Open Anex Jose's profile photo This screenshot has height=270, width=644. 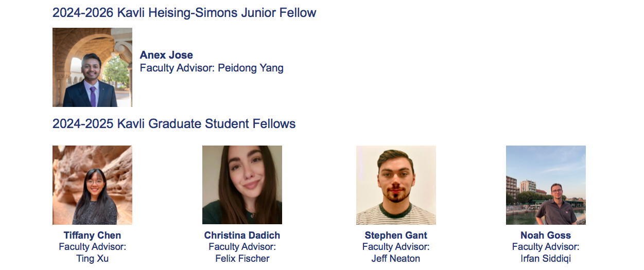[x=92, y=67]
